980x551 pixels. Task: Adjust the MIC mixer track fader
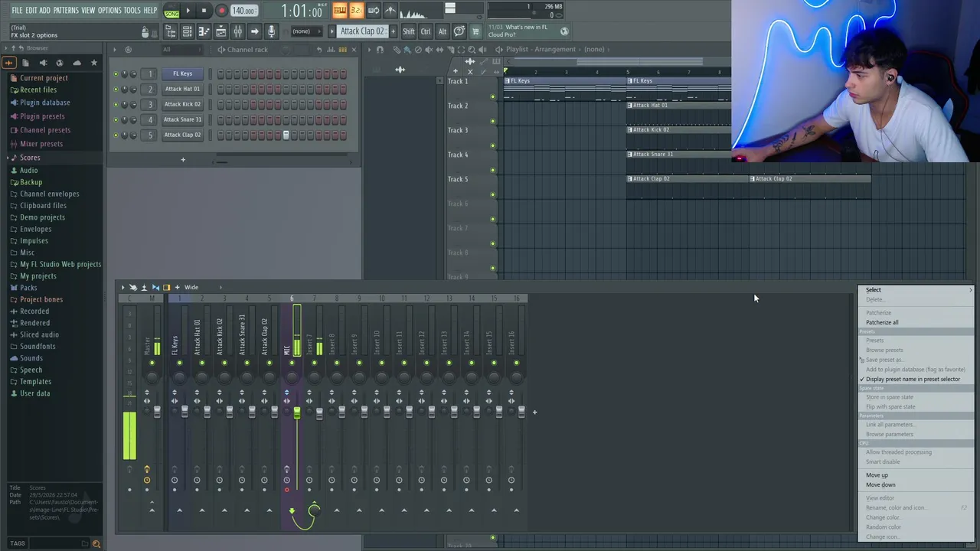(296, 412)
